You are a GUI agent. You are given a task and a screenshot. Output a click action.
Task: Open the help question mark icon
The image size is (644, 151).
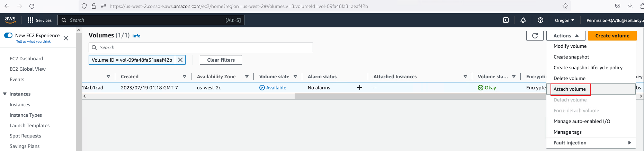click(x=540, y=20)
